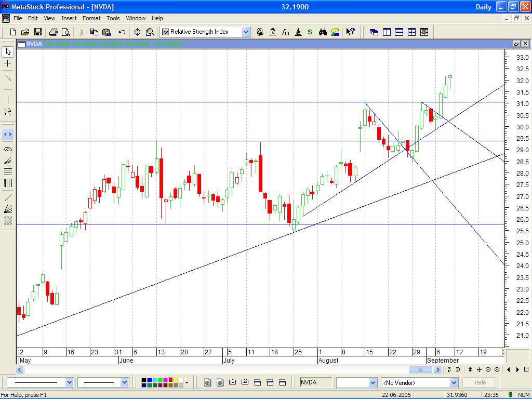Click the Trade button
Image resolution: width=532 pixels, height=399 pixels.
[478, 382]
